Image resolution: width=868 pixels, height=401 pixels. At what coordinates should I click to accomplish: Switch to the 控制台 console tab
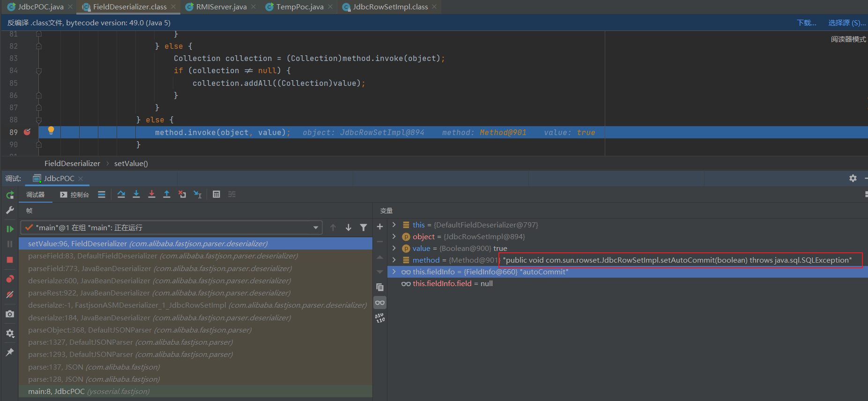[74, 195]
